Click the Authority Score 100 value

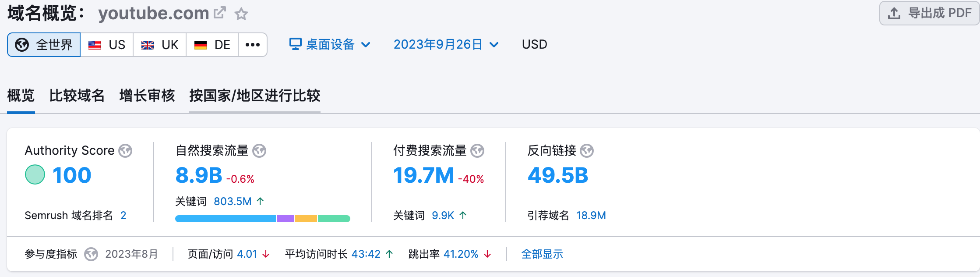coord(72,175)
